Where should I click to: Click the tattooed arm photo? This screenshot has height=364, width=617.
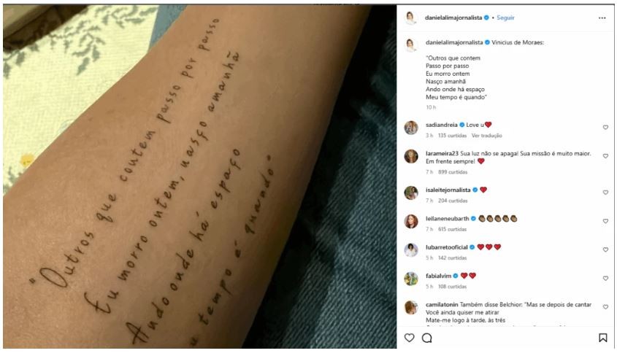[200, 177]
